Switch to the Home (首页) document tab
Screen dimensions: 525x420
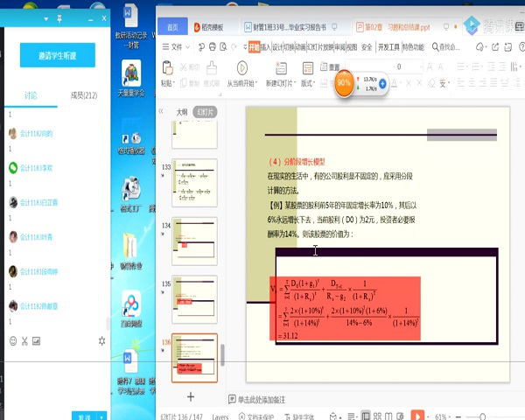pyautogui.click(x=172, y=27)
